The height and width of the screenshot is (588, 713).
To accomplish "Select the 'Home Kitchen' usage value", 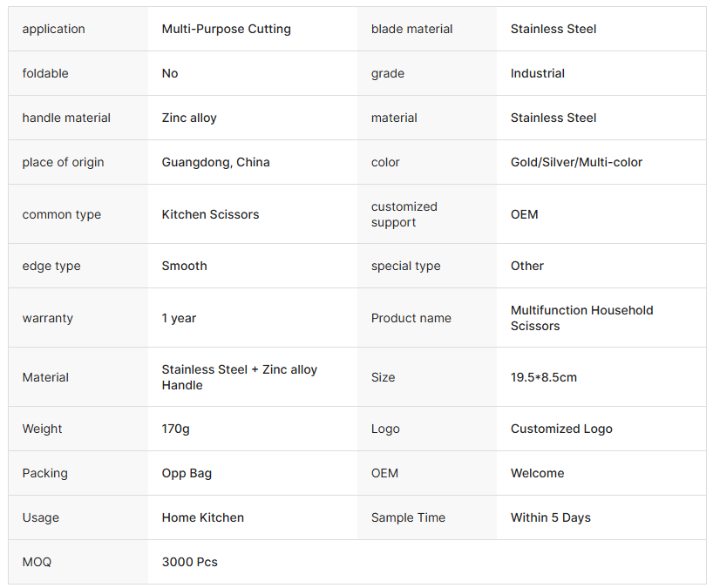I will pos(202,517).
